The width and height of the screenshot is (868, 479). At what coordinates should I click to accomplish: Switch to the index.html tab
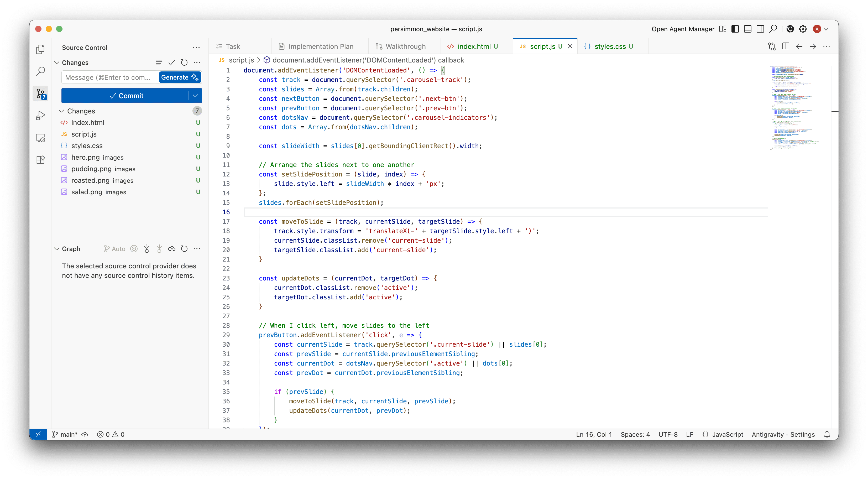(x=477, y=46)
